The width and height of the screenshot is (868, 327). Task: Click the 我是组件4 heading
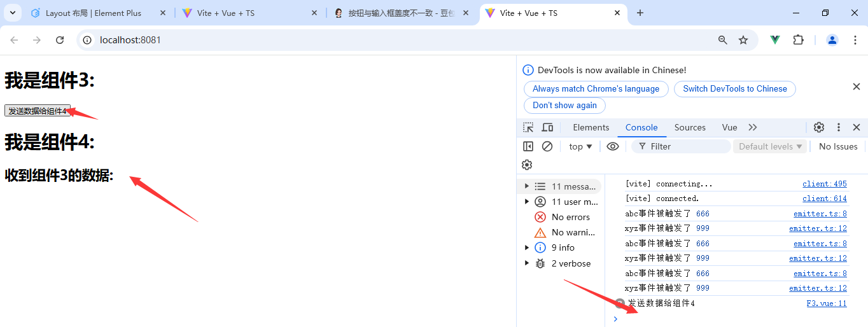(50, 143)
